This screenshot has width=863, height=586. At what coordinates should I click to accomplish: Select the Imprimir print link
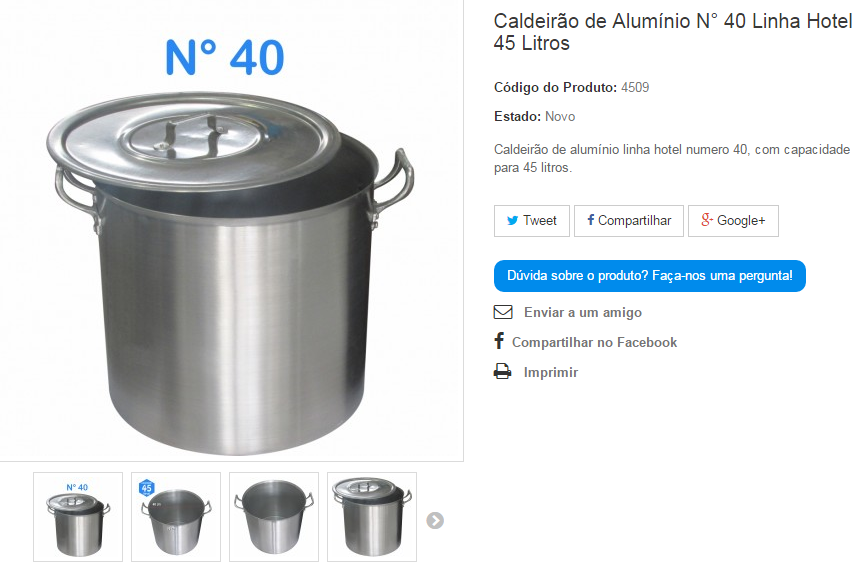550,373
